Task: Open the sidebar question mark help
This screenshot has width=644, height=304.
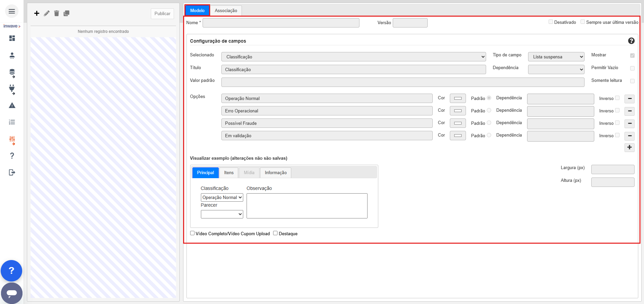Action: [12, 156]
